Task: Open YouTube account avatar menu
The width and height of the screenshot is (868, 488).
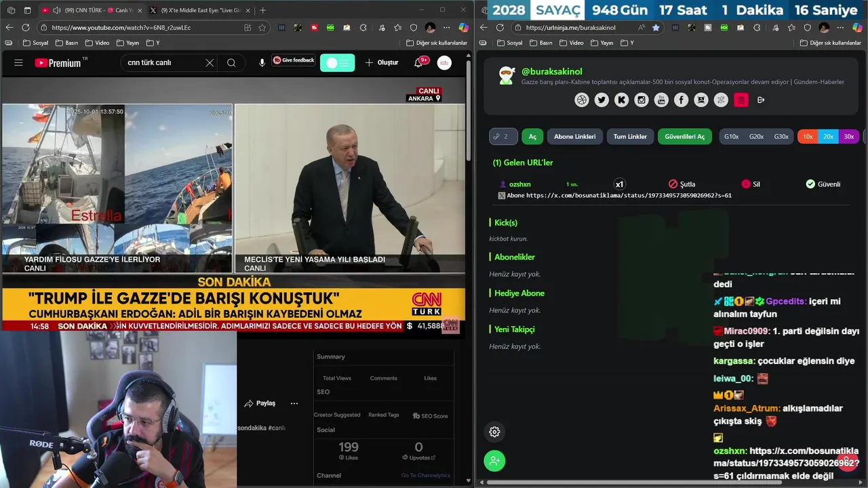Action: tap(444, 62)
